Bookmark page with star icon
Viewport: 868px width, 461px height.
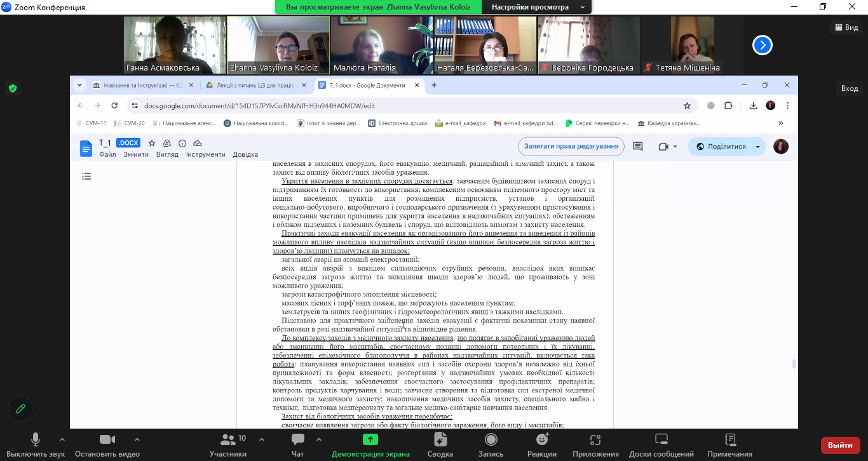(687, 105)
